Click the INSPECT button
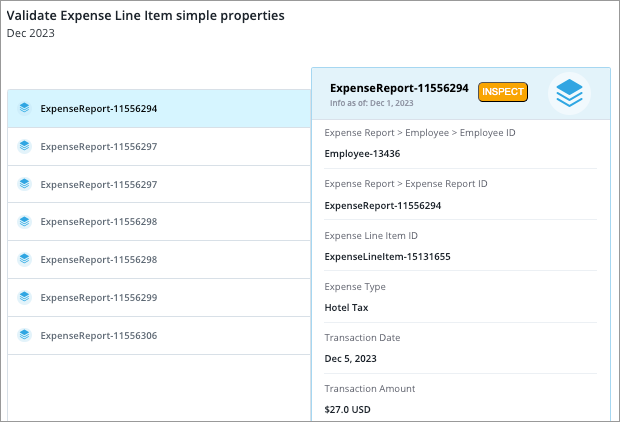The height and width of the screenshot is (422, 620). pos(503,92)
